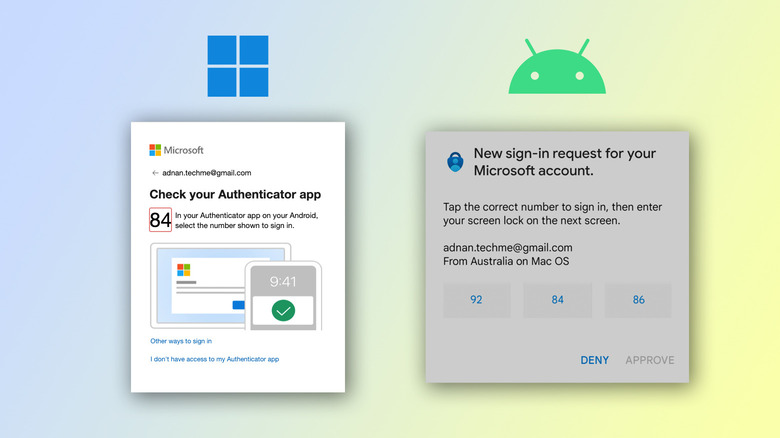Tap number 84 in Authenticator prompt
The image size is (780, 438).
click(x=558, y=300)
